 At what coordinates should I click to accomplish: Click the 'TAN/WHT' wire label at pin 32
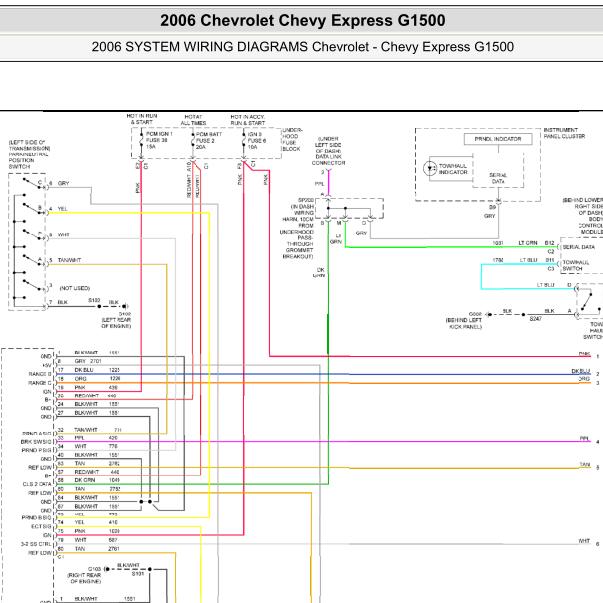click(x=85, y=430)
